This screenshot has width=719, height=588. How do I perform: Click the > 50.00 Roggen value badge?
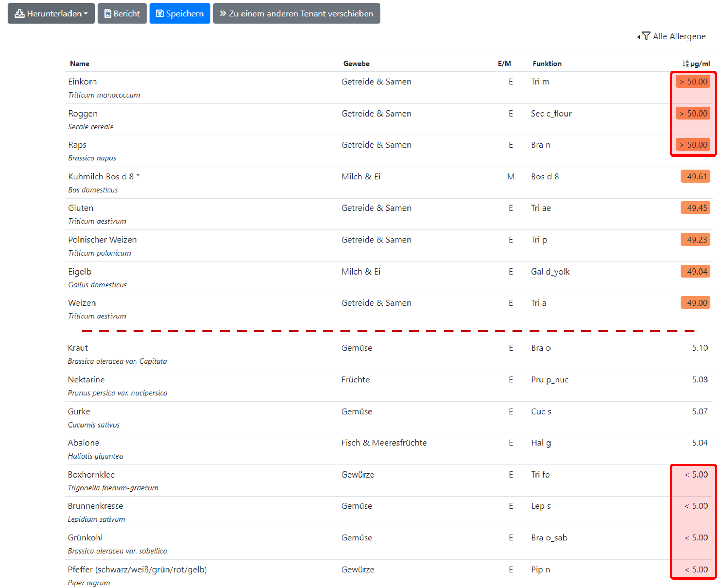[x=693, y=114]
